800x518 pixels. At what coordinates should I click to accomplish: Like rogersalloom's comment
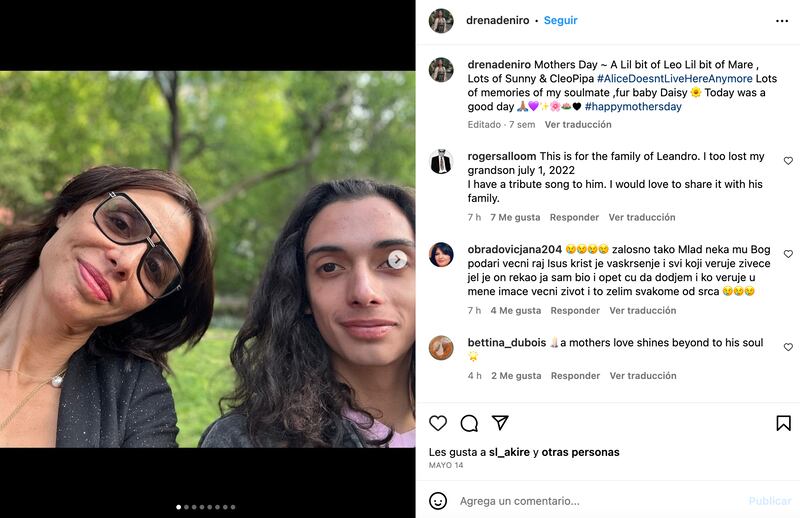coord(788,161)
